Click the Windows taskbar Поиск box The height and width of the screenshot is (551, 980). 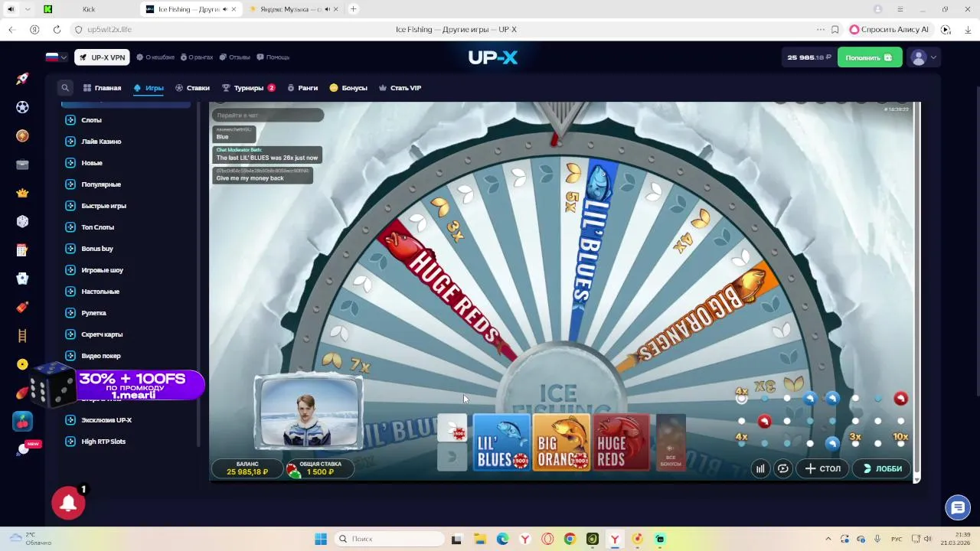(389, 539)
